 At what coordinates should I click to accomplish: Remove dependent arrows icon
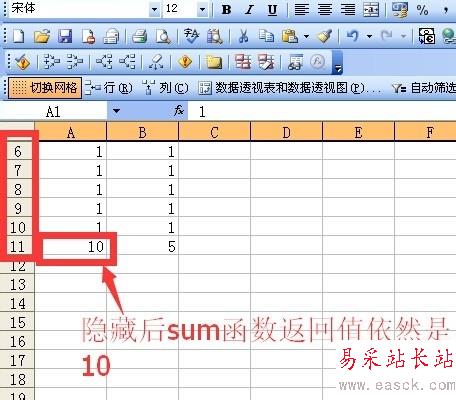tap(127, 62)
